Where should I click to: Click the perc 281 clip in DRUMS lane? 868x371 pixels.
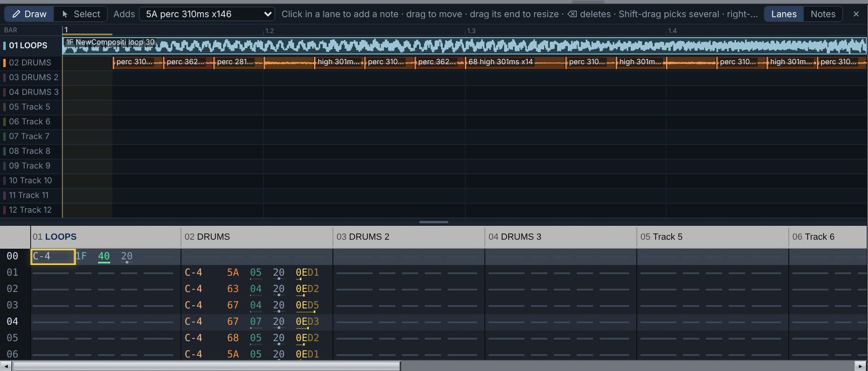pyautogui.click(x=238, y=62)
